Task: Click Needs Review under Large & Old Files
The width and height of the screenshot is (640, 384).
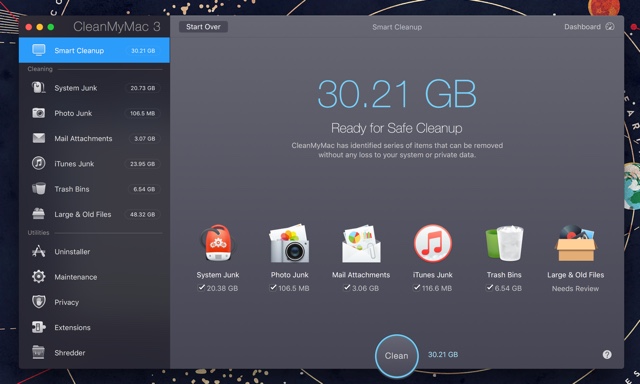Action: point(576,289)
